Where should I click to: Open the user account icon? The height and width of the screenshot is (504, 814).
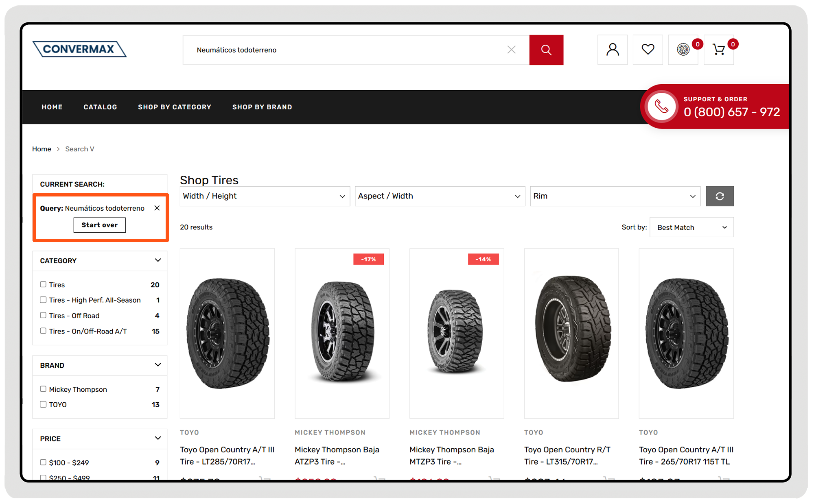pyautogui.click(x=612, y=50)
